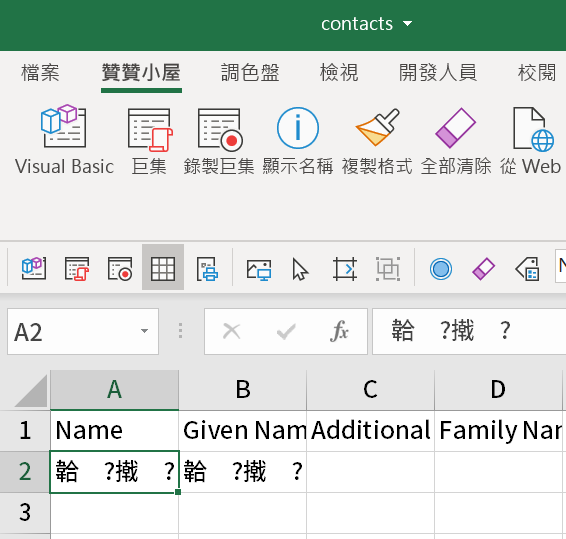
Task: Select the 複製格式 format painter
Action: [377, 140]
